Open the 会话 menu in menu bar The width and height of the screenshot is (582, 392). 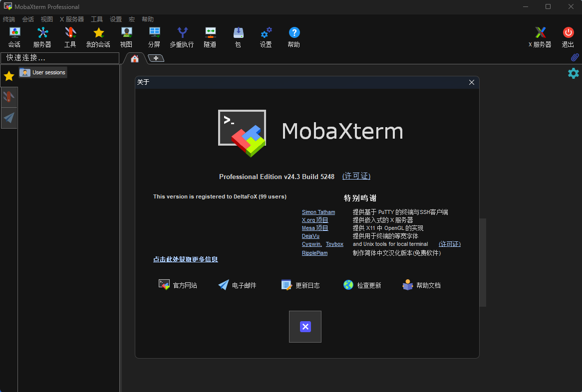coord(28,19)
